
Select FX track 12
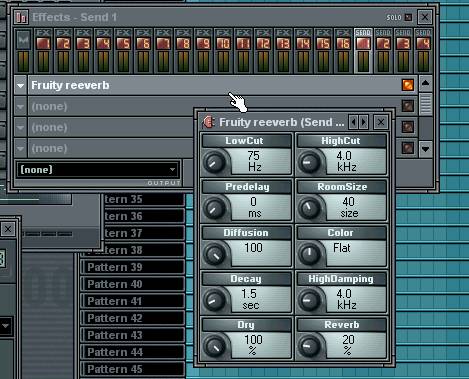[263, 51]
